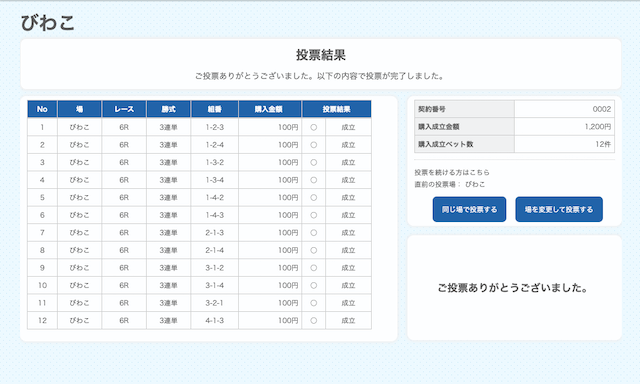Click row number 6 in the No column

pos(42,215)
